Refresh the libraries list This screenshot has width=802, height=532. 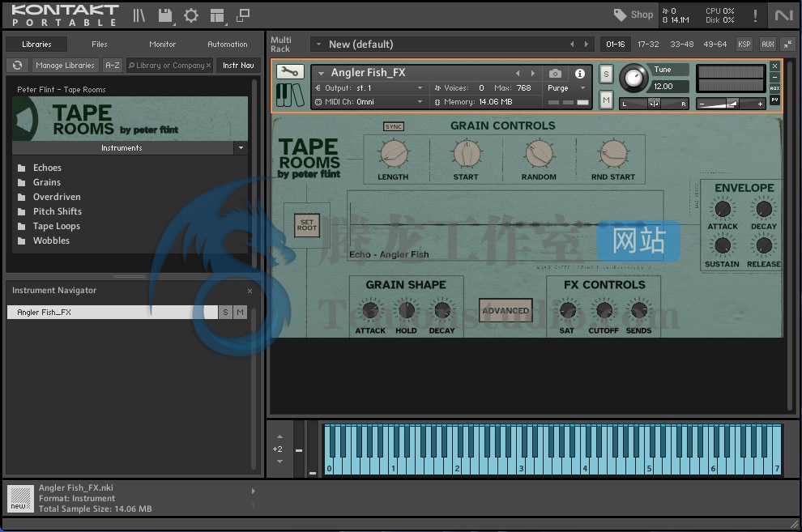tap(17, 65)
